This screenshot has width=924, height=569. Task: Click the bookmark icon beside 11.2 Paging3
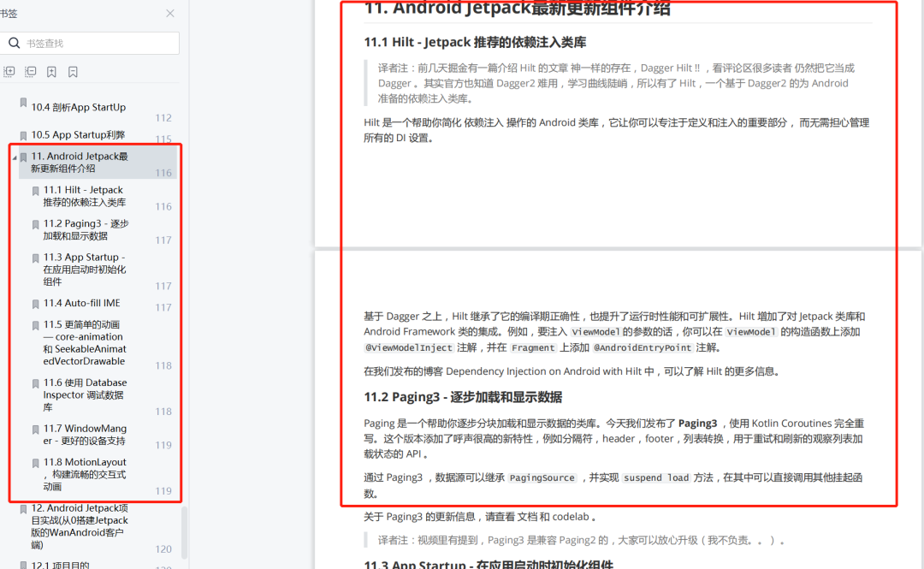point(35,225)
